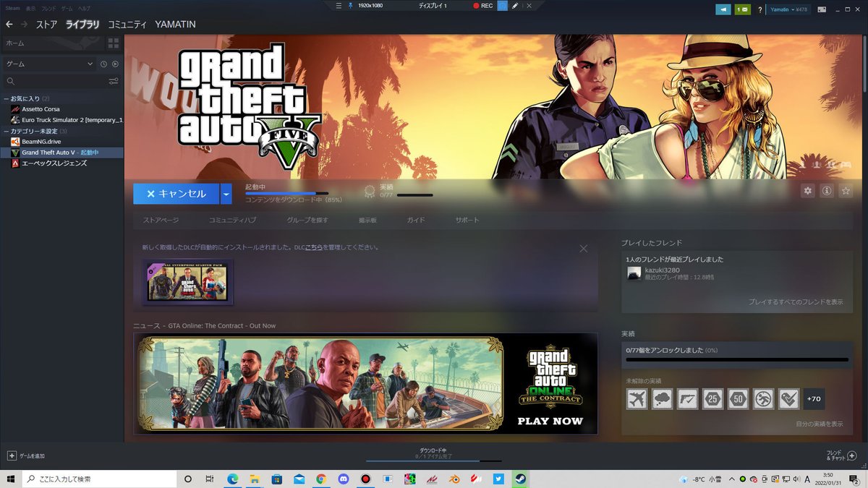868x488 pixels.
Task: Open GTA V settings gear icon
Action: 808,191
